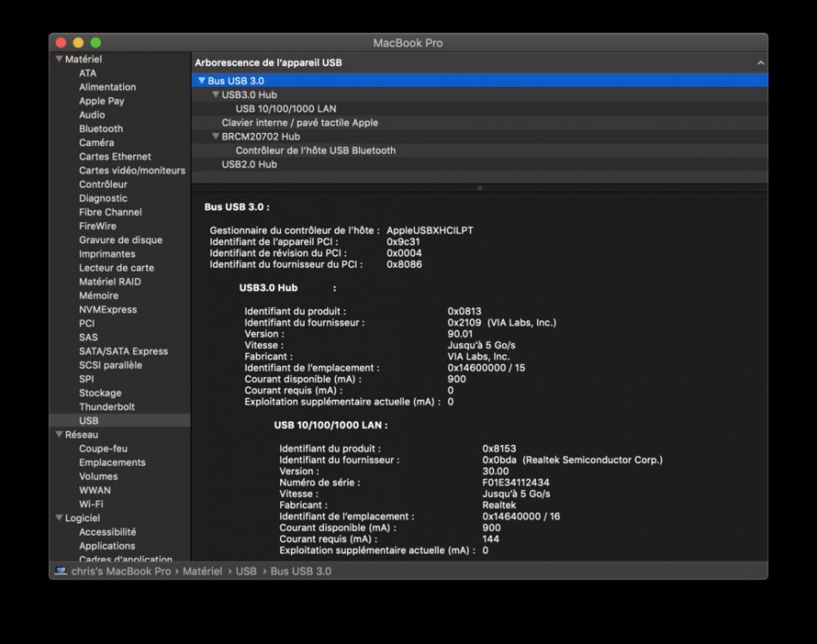Select Thunderbolt in the sidebar
The height and width of the screenshot is (644, 817).
tap(107, 407)
